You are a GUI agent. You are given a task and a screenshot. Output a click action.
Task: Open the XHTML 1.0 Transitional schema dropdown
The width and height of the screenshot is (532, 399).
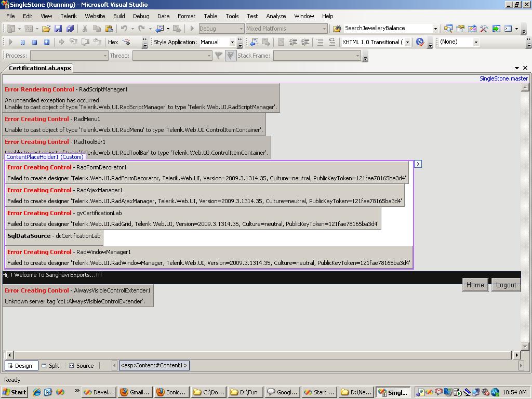click(407, 42)
